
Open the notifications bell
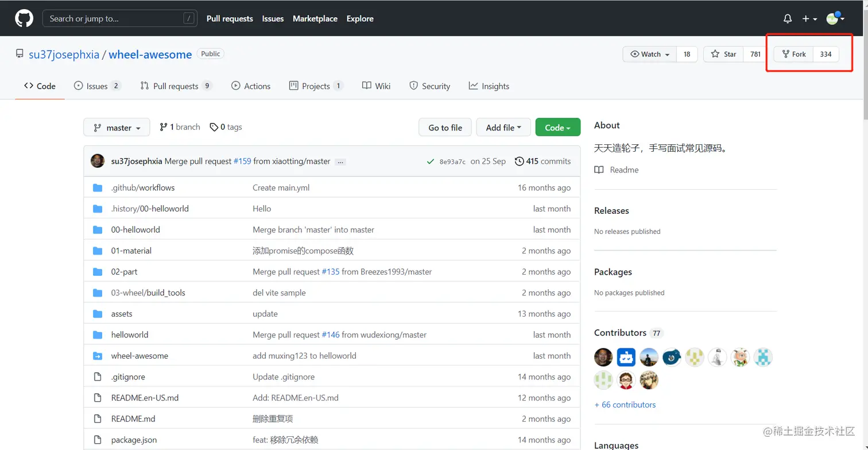[x=788, y=19]
